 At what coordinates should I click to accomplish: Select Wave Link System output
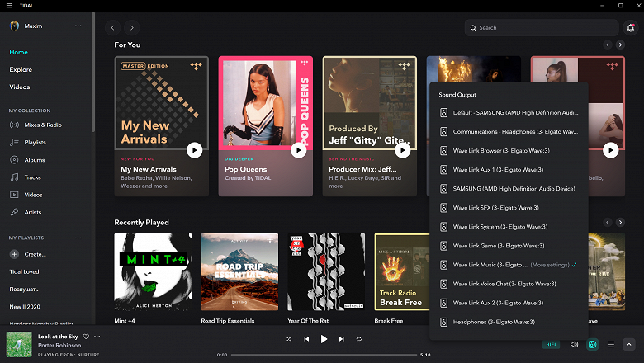(x=509, y=227)
